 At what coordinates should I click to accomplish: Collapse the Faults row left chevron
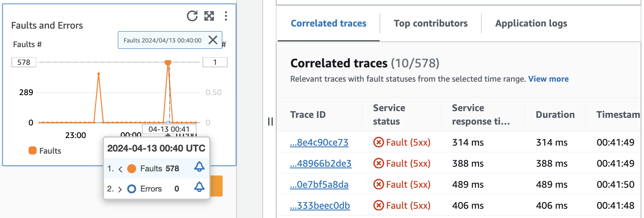pos(120,169)
